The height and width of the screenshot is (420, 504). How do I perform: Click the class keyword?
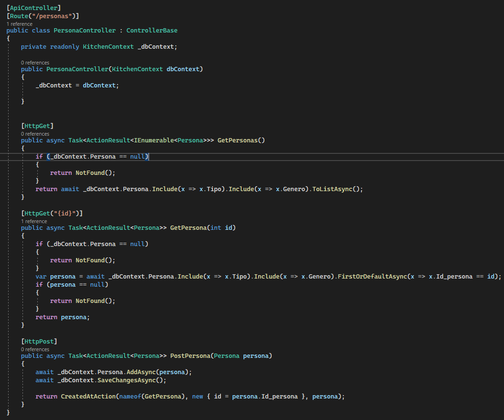click(x=41, y=30)
